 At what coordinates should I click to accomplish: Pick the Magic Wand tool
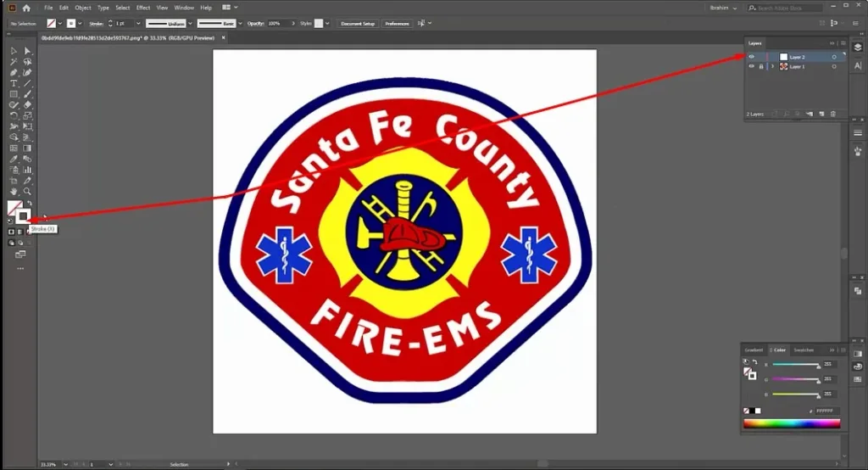pos(14,62)
